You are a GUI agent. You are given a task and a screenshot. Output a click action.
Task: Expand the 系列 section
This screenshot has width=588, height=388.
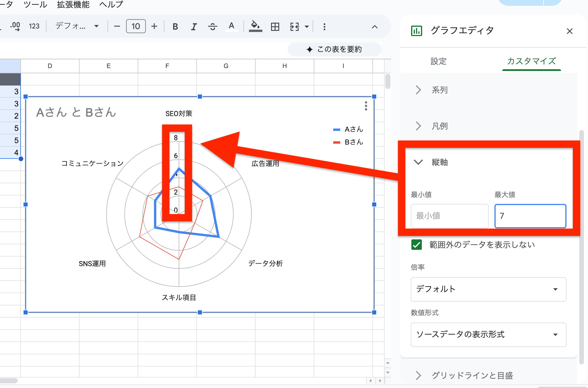(x=439, y=90)
